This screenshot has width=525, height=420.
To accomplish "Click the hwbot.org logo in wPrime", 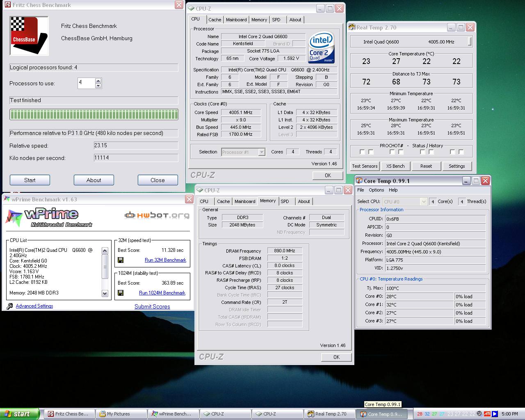I will 157,215.
